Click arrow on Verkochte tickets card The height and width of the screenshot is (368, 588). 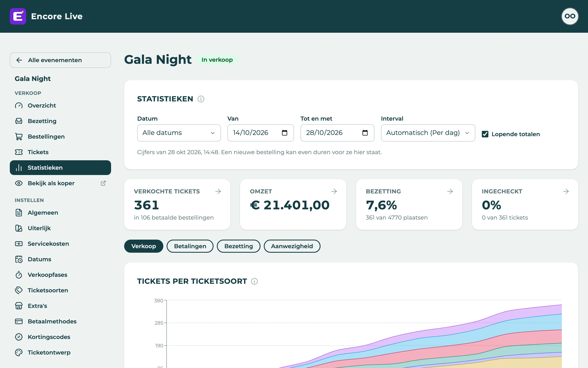218,191
